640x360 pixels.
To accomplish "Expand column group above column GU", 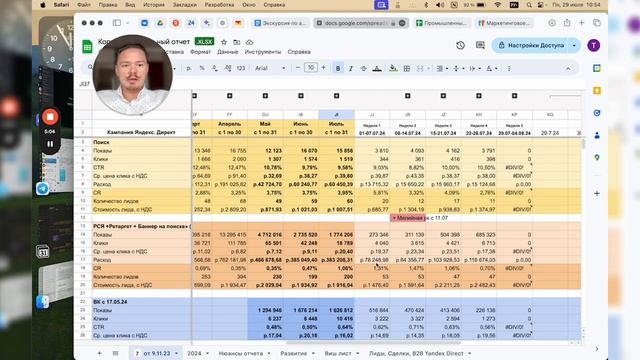I will click(265, 96).
